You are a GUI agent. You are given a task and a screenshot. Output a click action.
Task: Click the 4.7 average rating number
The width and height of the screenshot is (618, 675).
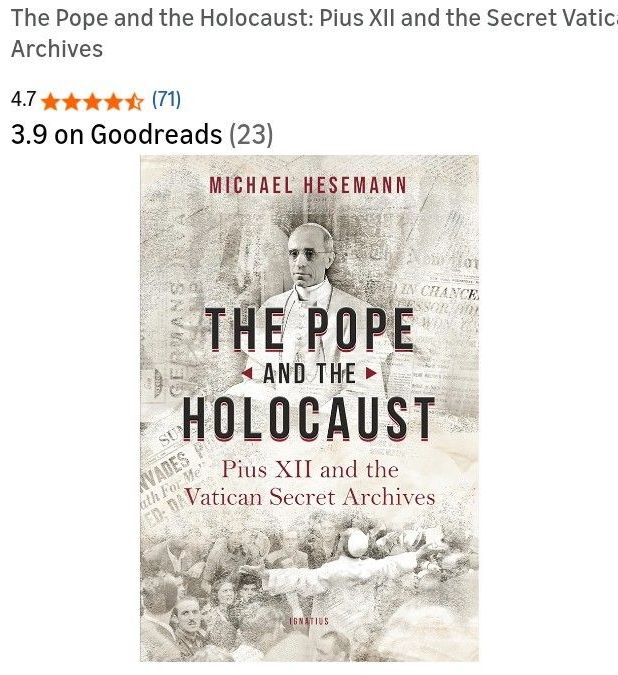pos(24,99)
